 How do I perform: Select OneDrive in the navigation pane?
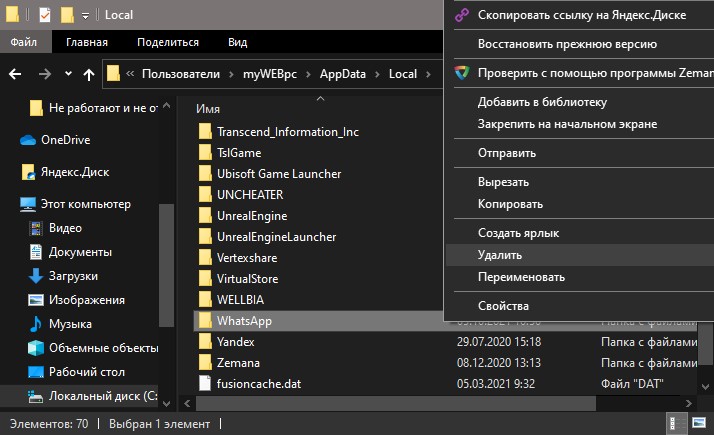(x=66, y=140)
